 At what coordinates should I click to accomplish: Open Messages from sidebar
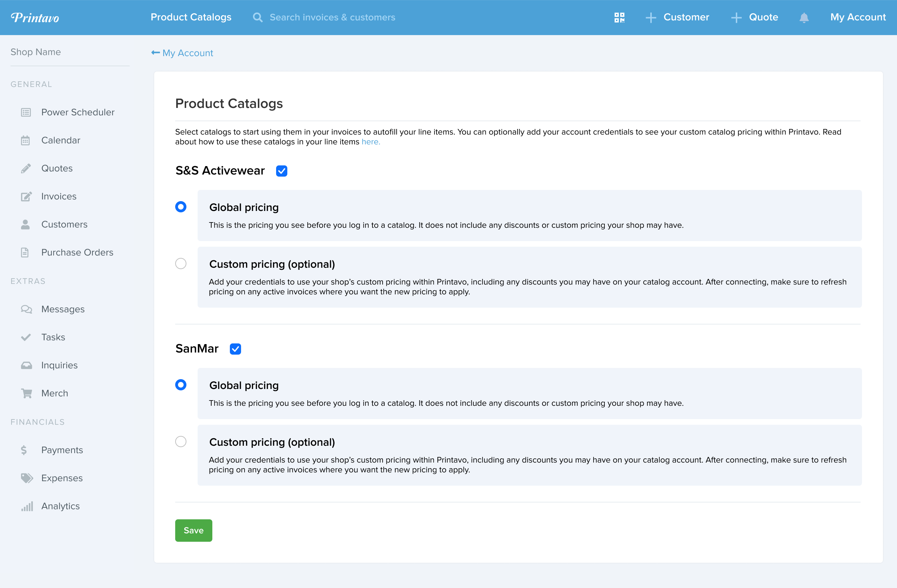tap(63, 309)
